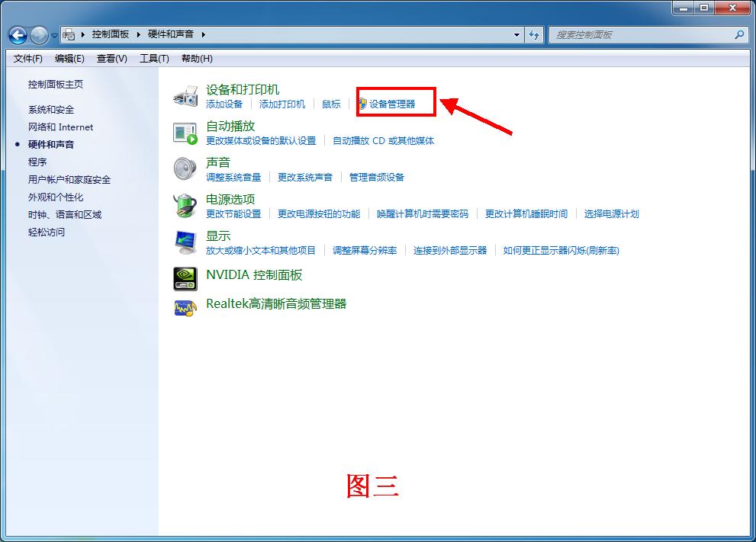Click the back navigation arrow

(17, 34)
